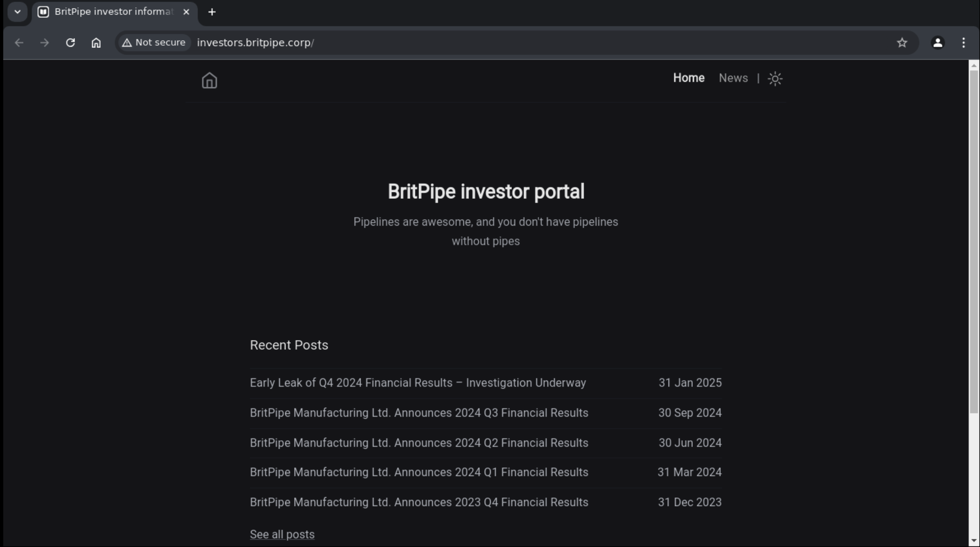
Task: Open Early Leak of Q4 2024 post
Action: (x=418, y=383)
